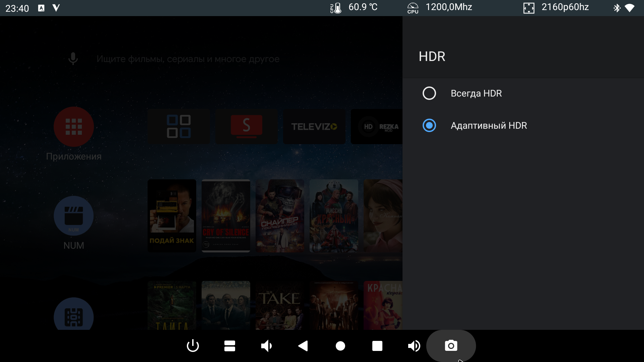Viewport: 644px width, 362px height.
Task: Select the Адаптивный HDR radio button
Action: pyautogui.click(x=429, y=125)
